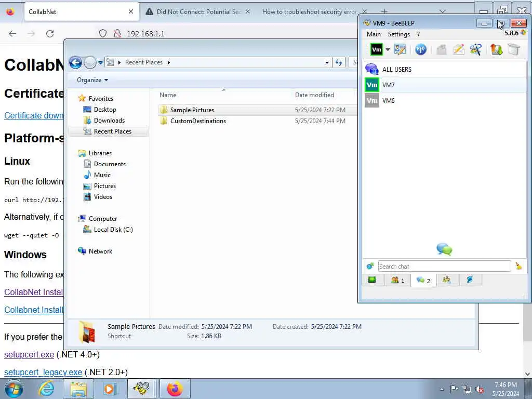This screenshot has height=399, width=532.
Task: Open Videos library
Action: pyautogui.click(x=103, y=197)
